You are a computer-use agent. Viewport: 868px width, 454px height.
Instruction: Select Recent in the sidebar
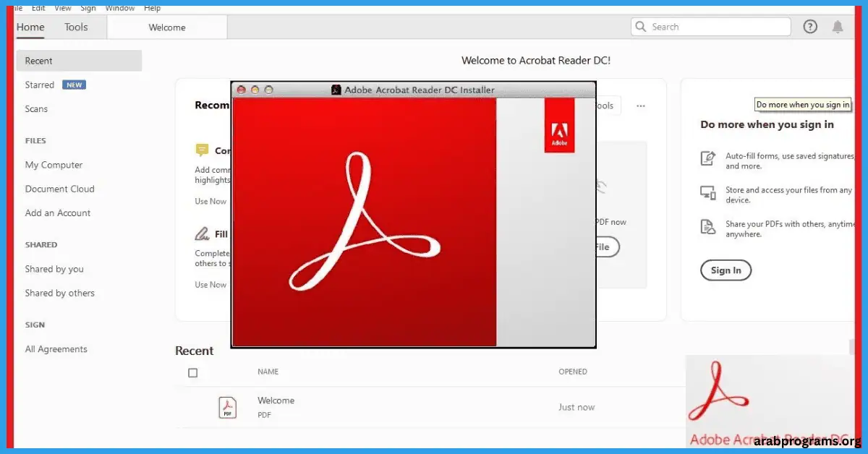coord(79,61)
